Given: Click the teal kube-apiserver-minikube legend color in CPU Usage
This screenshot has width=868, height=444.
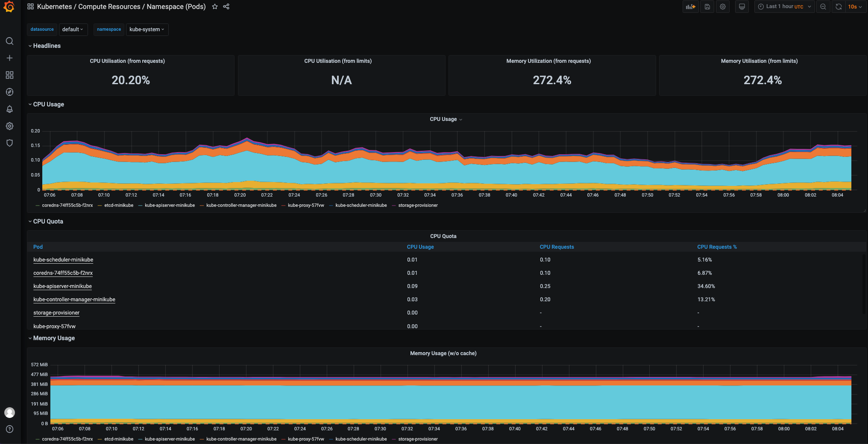Looking at the screenshot, I should [x=141, y=206].
